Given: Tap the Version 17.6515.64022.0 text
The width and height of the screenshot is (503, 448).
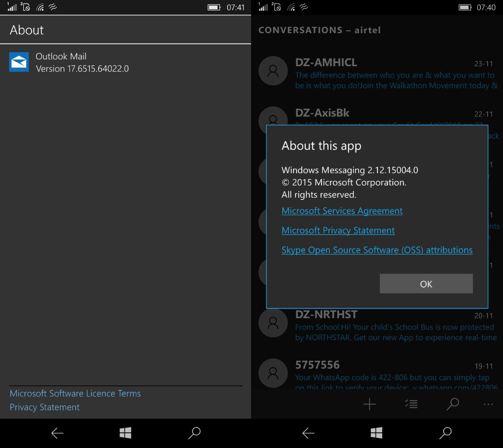Looking at the screenshot, I should click(82, 69).
